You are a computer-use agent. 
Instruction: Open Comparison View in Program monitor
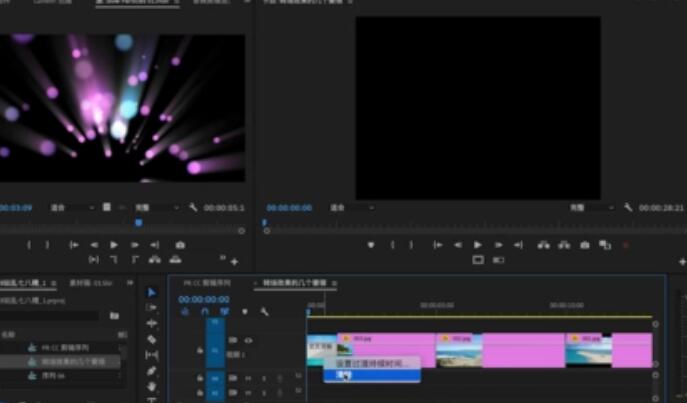(605, 245)
